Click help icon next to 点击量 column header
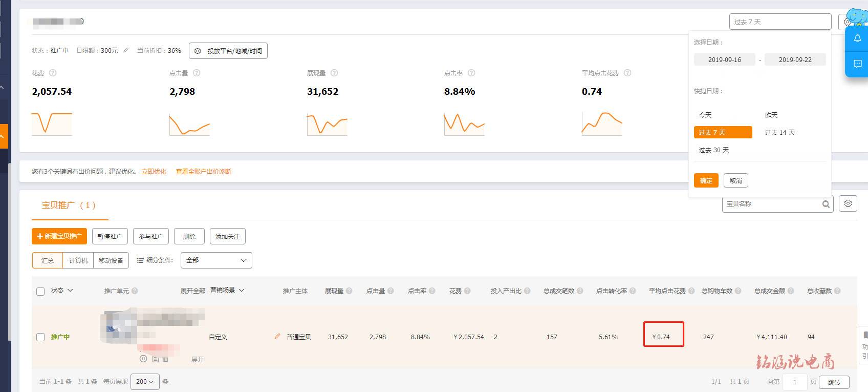868x392 pixels. 390,291
